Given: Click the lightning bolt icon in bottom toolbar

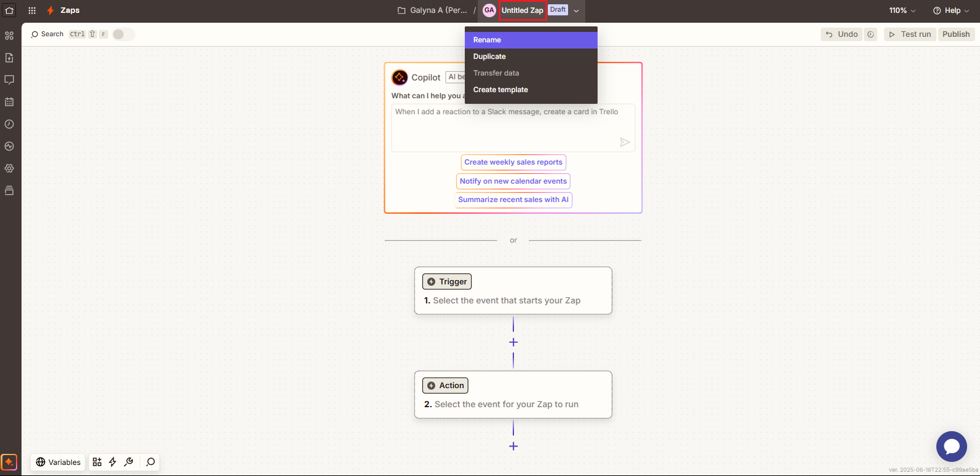Looking at the screenshot, I should click(x=113, y=462).
